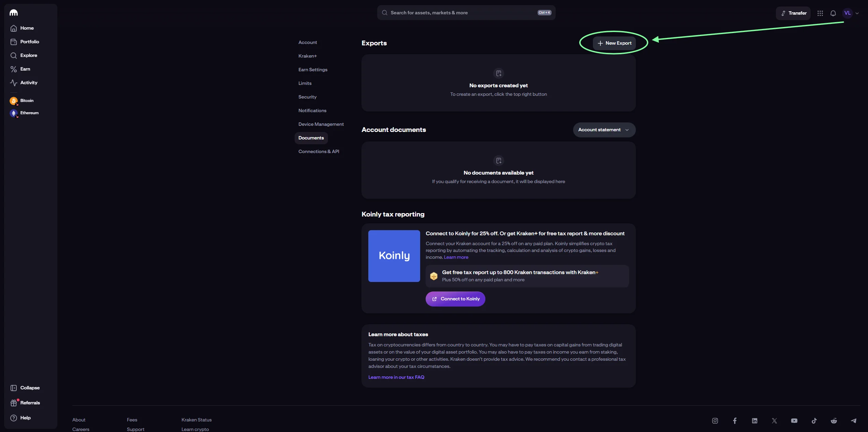Select the Portfolio icon in the sidebar
Screen dimensions: 868x432
tap(14, 42)
